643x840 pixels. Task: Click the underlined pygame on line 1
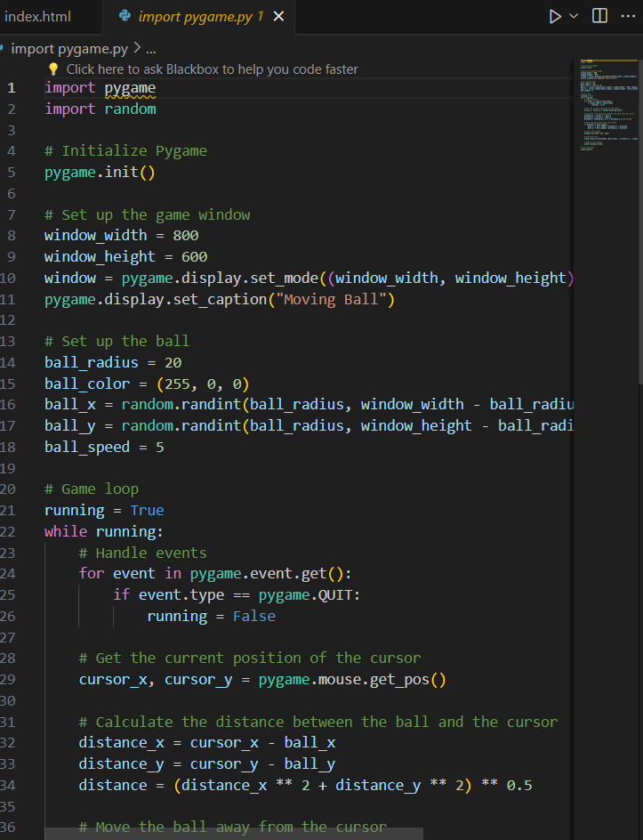tap(130, 88)
